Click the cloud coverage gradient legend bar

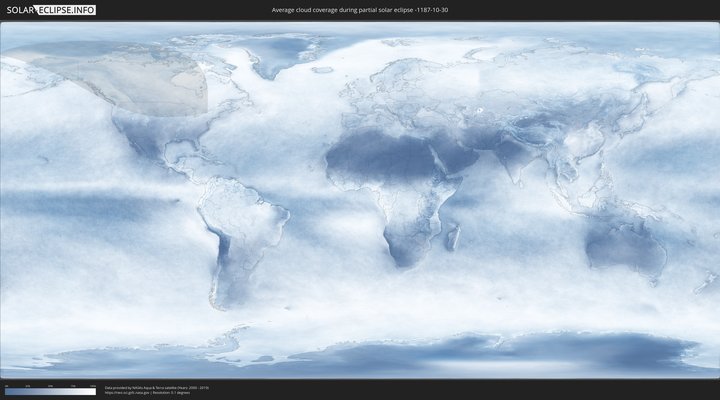tap(50, 392)
